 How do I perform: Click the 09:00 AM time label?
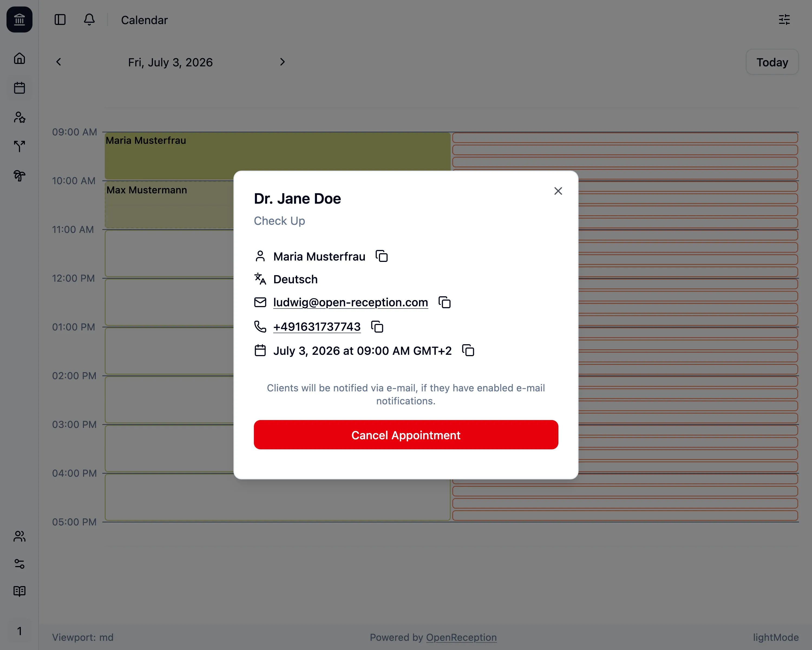[75, 132]
